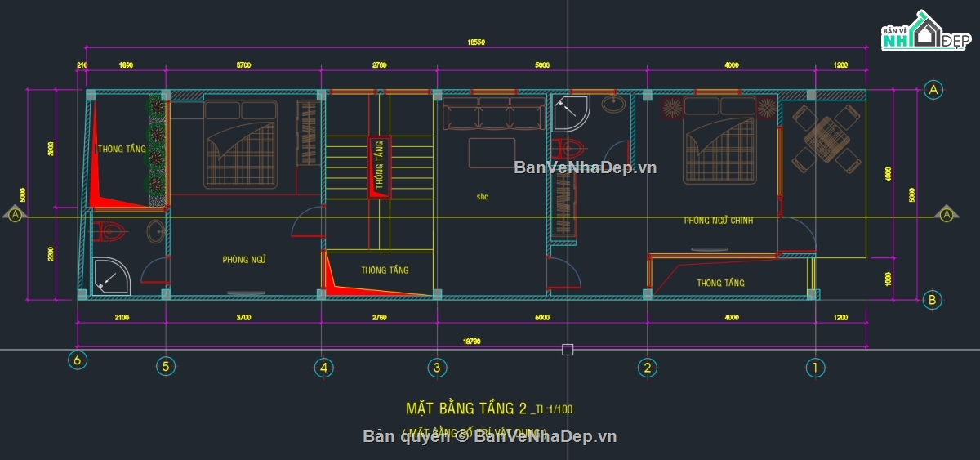Select the master bedroom bed block
Viewport: 980px width, 460px height.
(719, 139)
